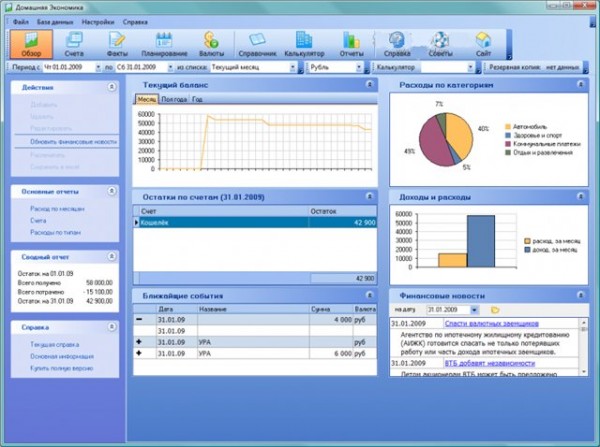This screenshot has width=600, height=447.
Task: Click the Остаток column header
Action: pyautogui.click(x=342, y=211)
